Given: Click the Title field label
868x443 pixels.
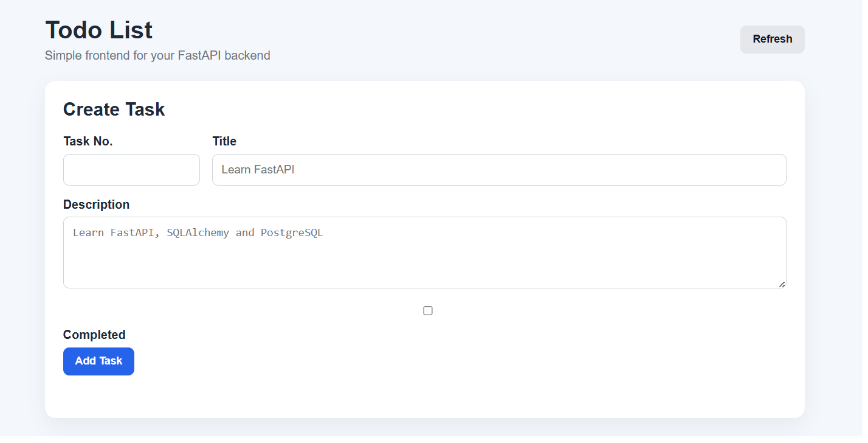Looking at the screenshot, I should coord(224,141).
